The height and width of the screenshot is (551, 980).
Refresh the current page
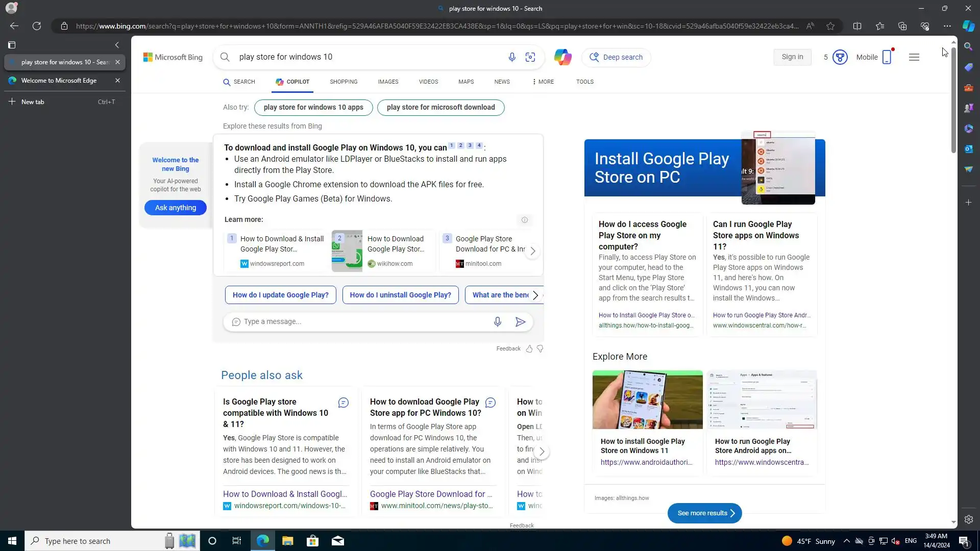click(37, 26)
